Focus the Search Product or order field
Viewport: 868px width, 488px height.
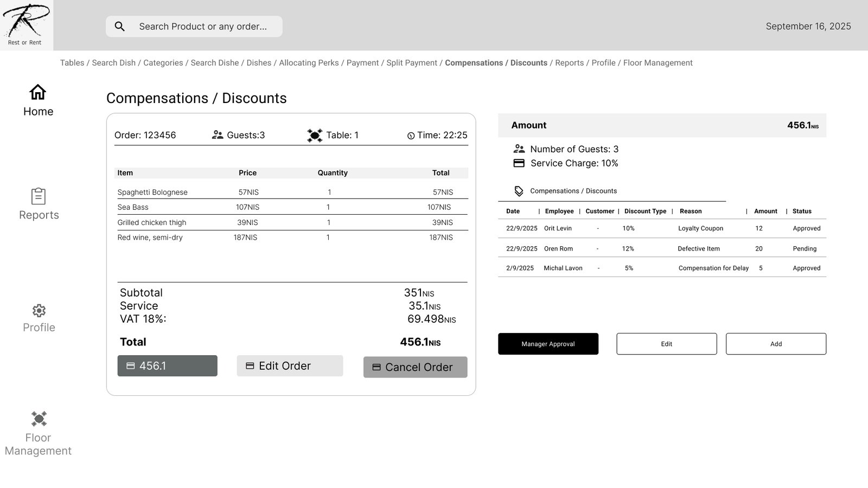tap(203, 27)
